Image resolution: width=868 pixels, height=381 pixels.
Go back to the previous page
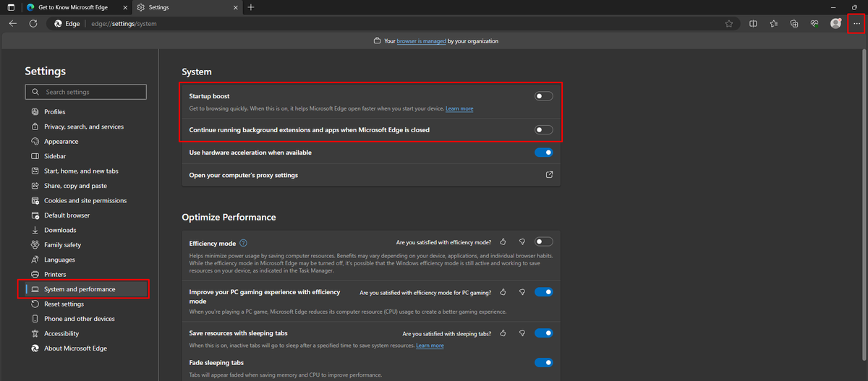[x=12, y=23]
